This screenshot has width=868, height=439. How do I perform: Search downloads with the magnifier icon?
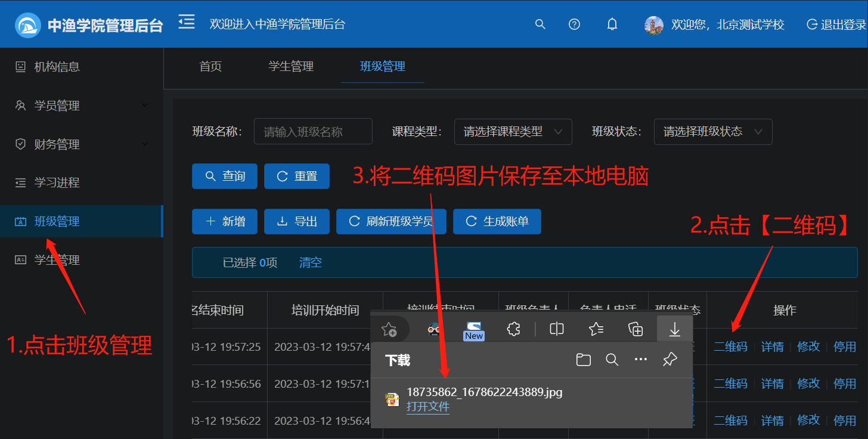pyautogui.click(x=612, y=360)
